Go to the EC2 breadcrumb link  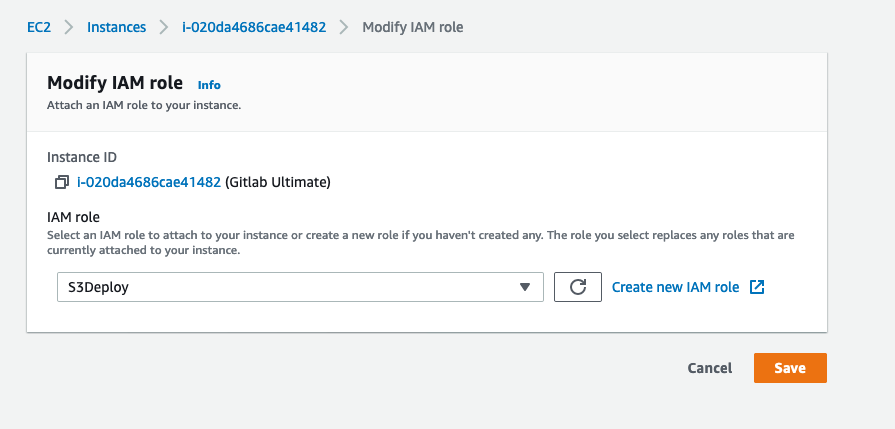(39, 27)
